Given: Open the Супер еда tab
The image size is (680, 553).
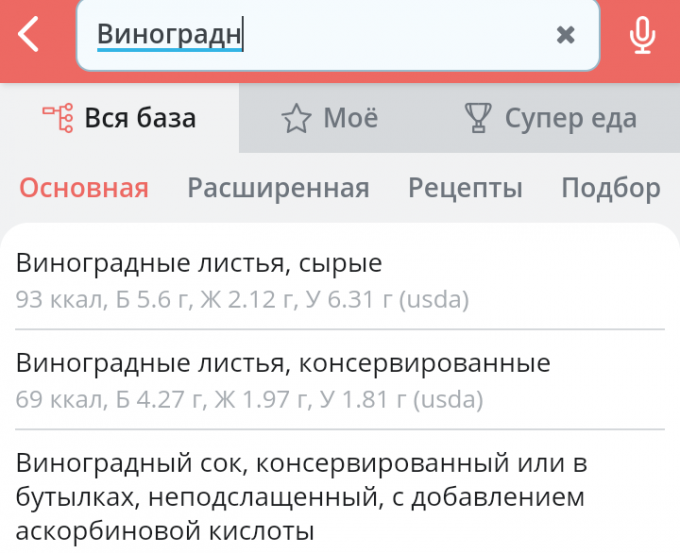Looking at the screenshot, I should [x=550, y=118].
